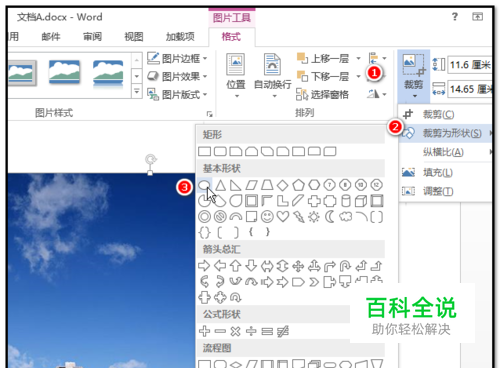Image resolution: width=500 pixels, height=368 pixels.
Task: Switch to the Format (格式) tab
Action: coord(231,37)
